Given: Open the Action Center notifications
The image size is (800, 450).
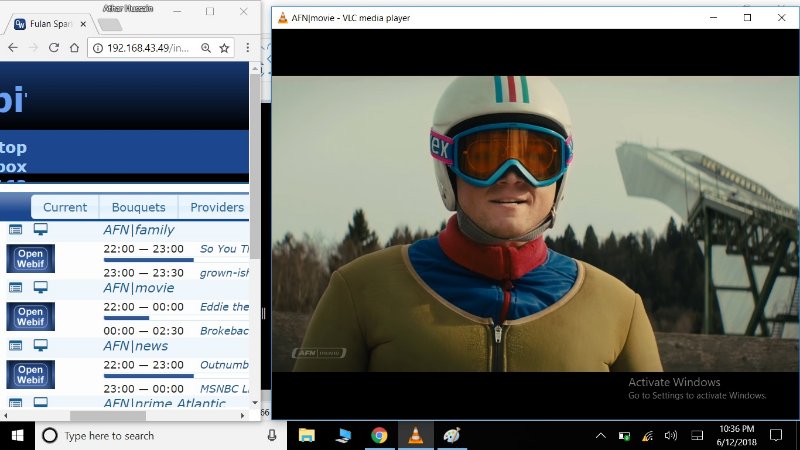Looking at the screenshot, I should tap(776, 435).
